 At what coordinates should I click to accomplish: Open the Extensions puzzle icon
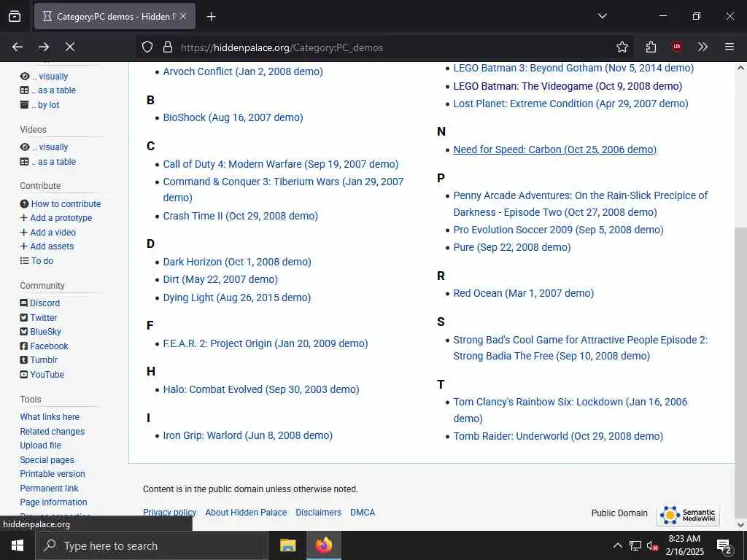(x=650, y=47)
